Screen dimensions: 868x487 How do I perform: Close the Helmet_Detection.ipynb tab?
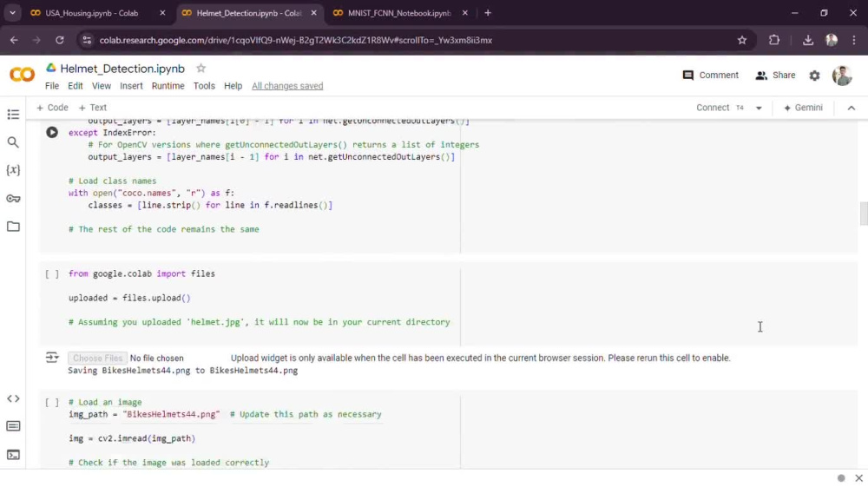[x=314, y=13]
